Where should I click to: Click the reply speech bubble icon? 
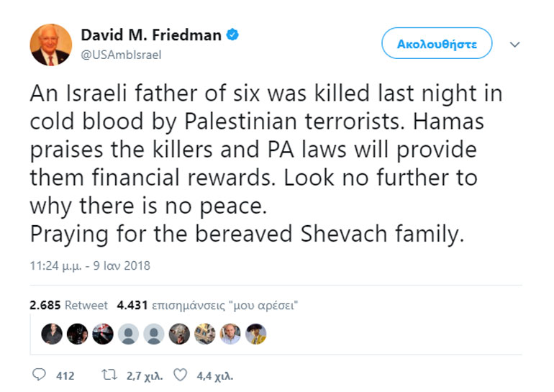click(40, 375)
